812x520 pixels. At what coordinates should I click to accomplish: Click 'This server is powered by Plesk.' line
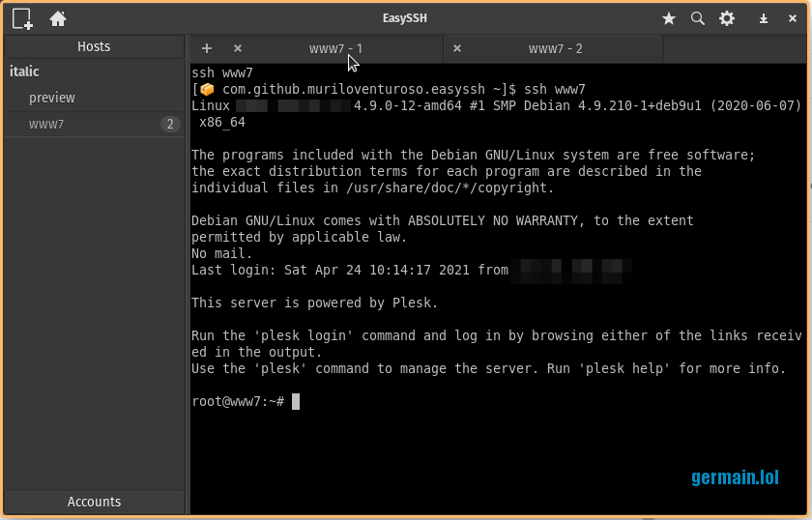point(314,303)
